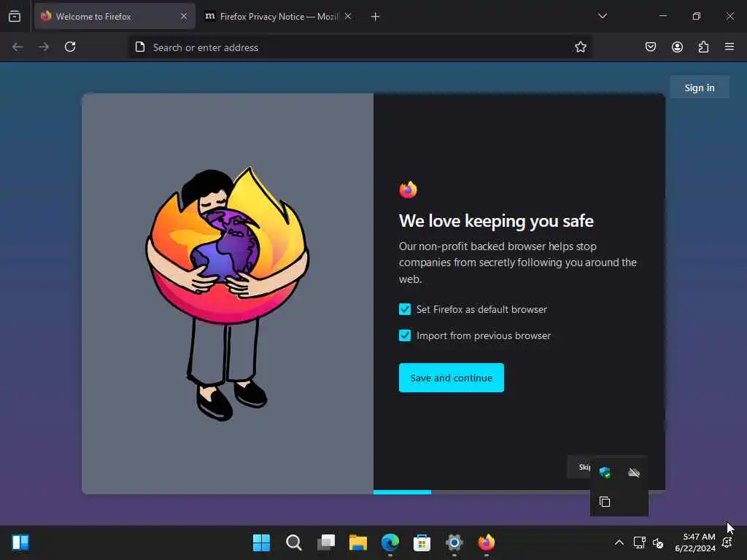Reload the current page
This screenshot has height=560, width=747.
point(70,47)
